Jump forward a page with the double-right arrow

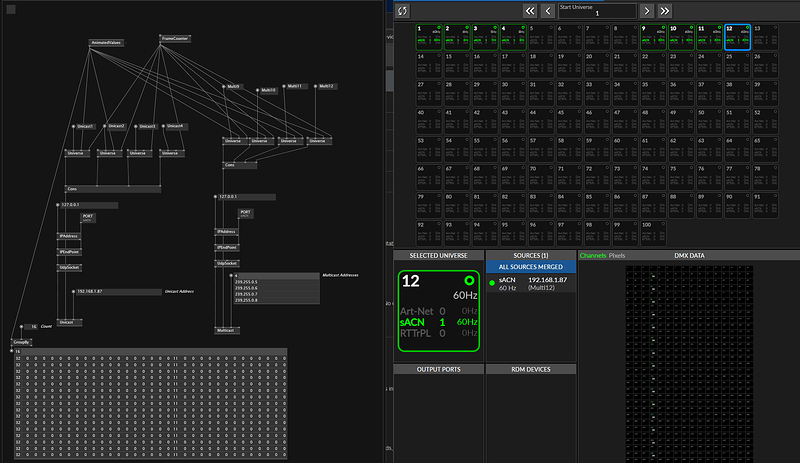pos(664,11)
